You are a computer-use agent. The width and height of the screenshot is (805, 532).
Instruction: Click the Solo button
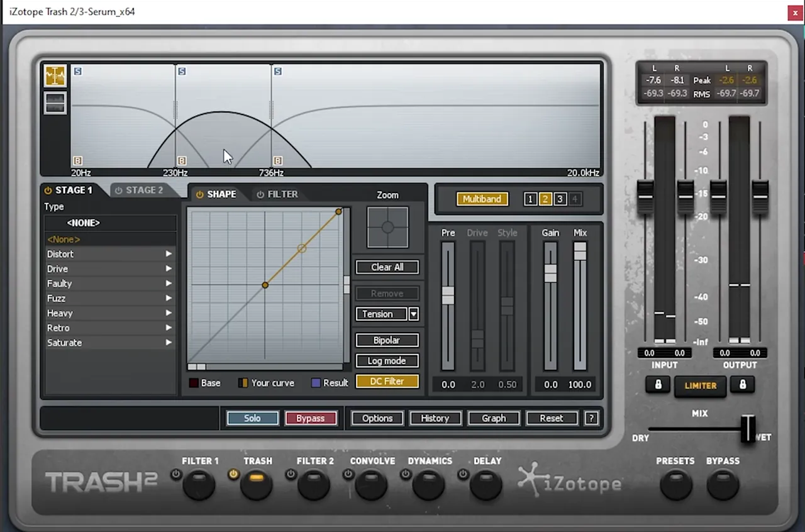coord(252,418)
